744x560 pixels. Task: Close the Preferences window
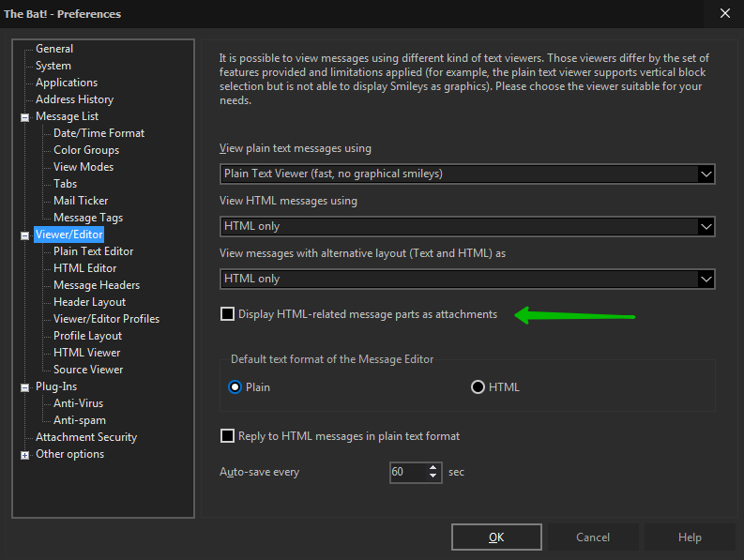click(x=725, y=13)
